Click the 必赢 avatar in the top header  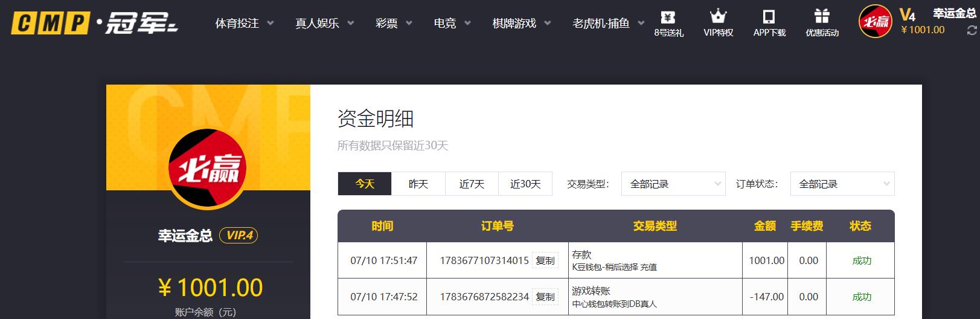click(875, 22)
